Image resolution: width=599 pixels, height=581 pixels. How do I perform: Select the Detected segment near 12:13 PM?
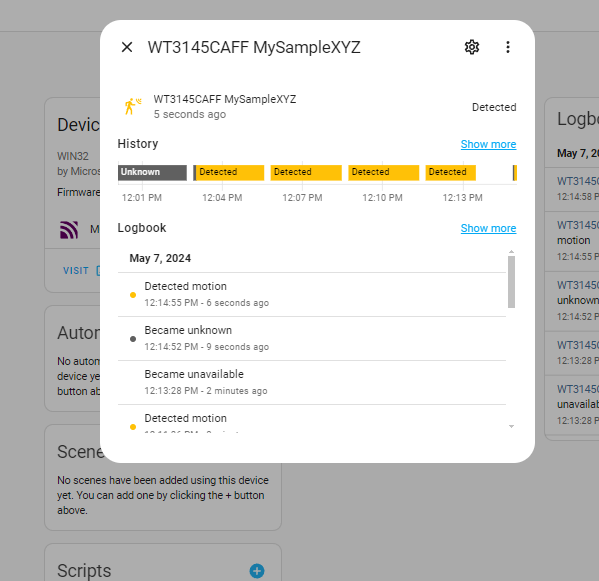coord(451,173)
